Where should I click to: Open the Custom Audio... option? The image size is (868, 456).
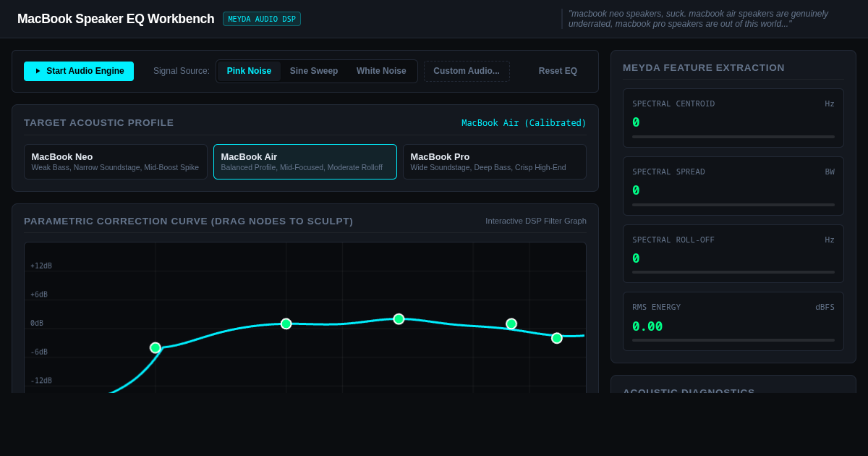(x=467, y=71)
